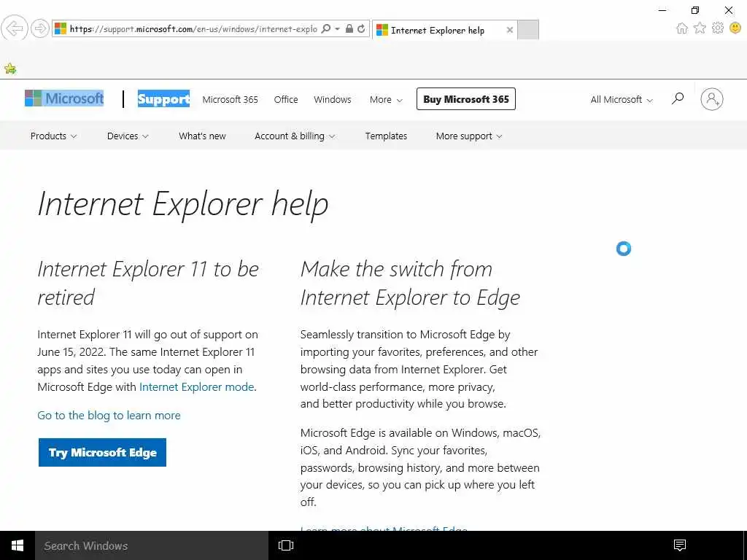Click the search magnifier in address bar
This screenshot has height=560, width=747.
point(326,28)
